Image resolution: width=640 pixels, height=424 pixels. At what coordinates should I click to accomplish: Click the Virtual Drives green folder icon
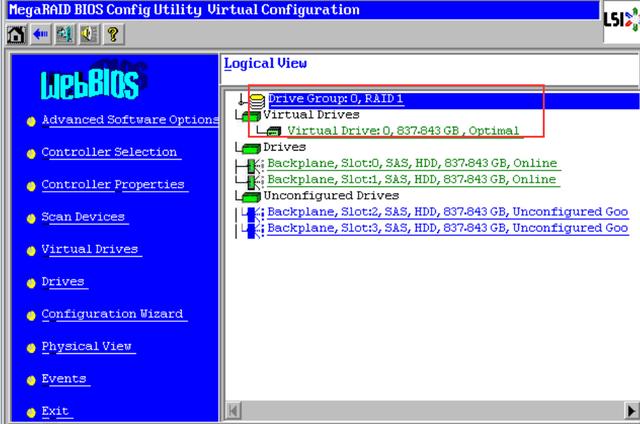[x=251, y=117]
